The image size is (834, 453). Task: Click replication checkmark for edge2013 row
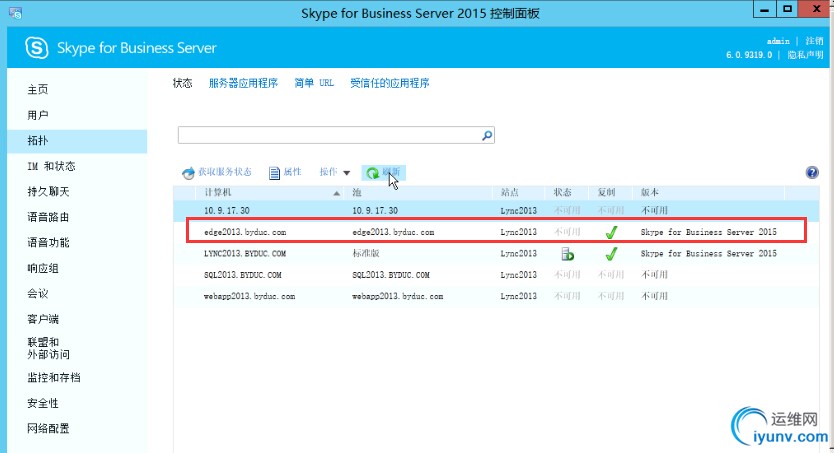(x=611, y=232)
